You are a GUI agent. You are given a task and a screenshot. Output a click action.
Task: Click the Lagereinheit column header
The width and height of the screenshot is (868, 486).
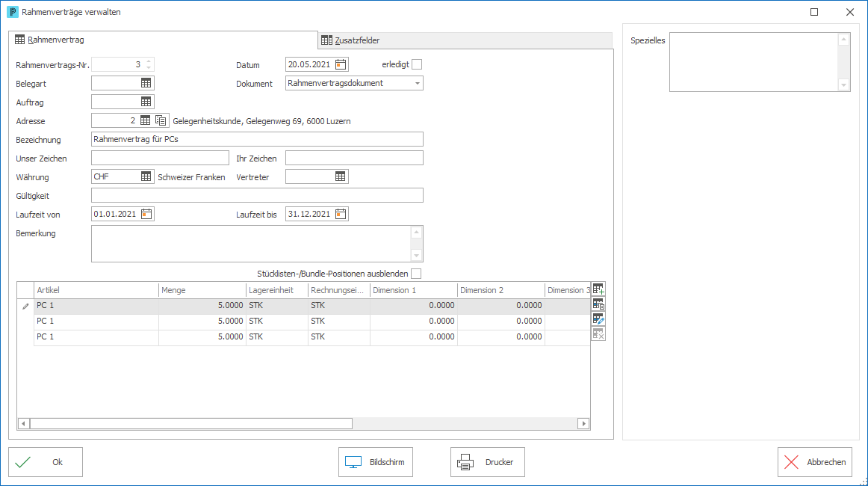277,290
